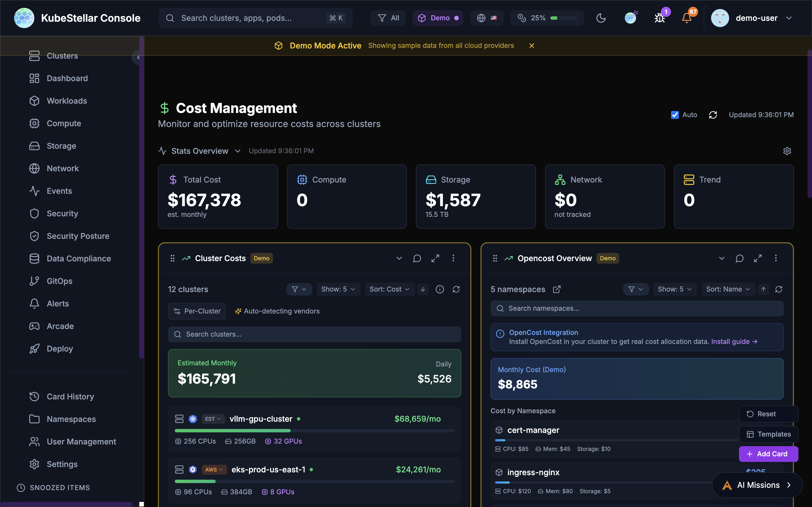Open the refresh icon next to Updated timestamp
812x507 pixels.
coord(713,115)
